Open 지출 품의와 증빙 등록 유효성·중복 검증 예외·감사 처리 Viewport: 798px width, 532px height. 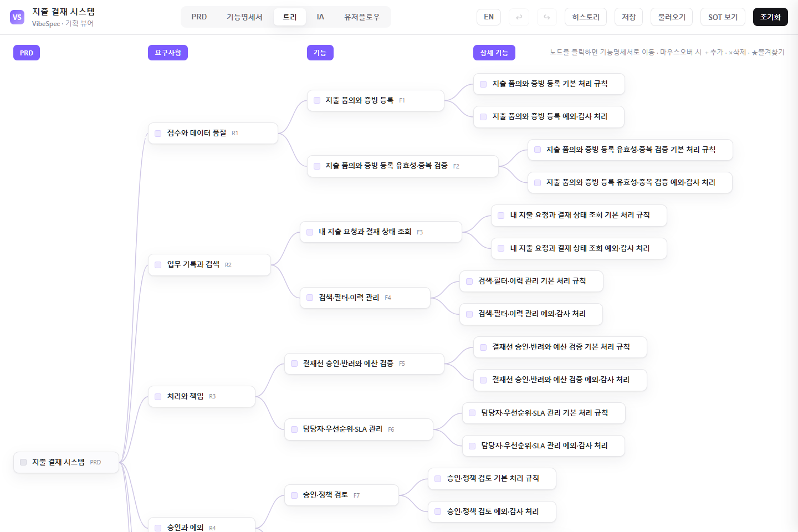(630, 182)
